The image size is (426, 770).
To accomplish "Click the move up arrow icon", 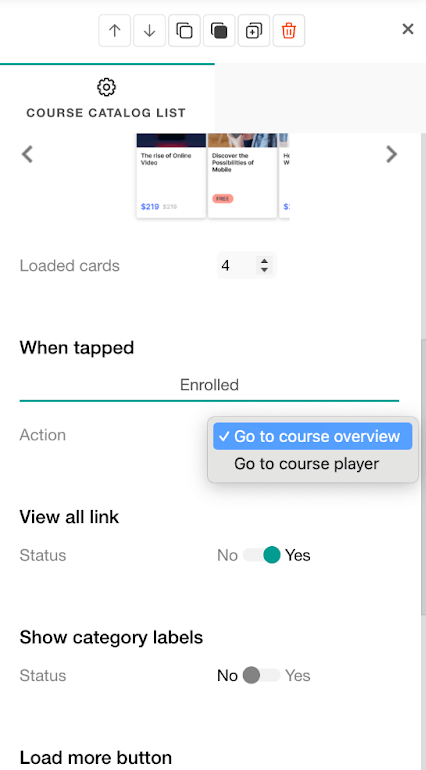I will [x=114, y=31].
